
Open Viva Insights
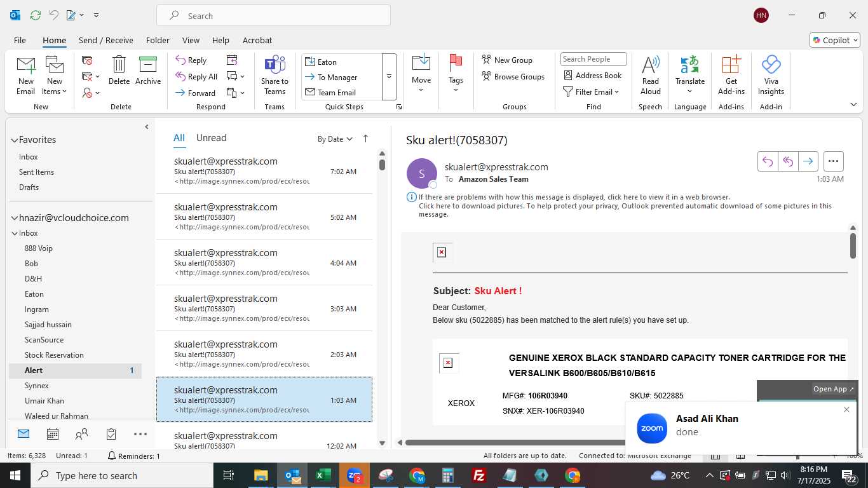(771, 75)
